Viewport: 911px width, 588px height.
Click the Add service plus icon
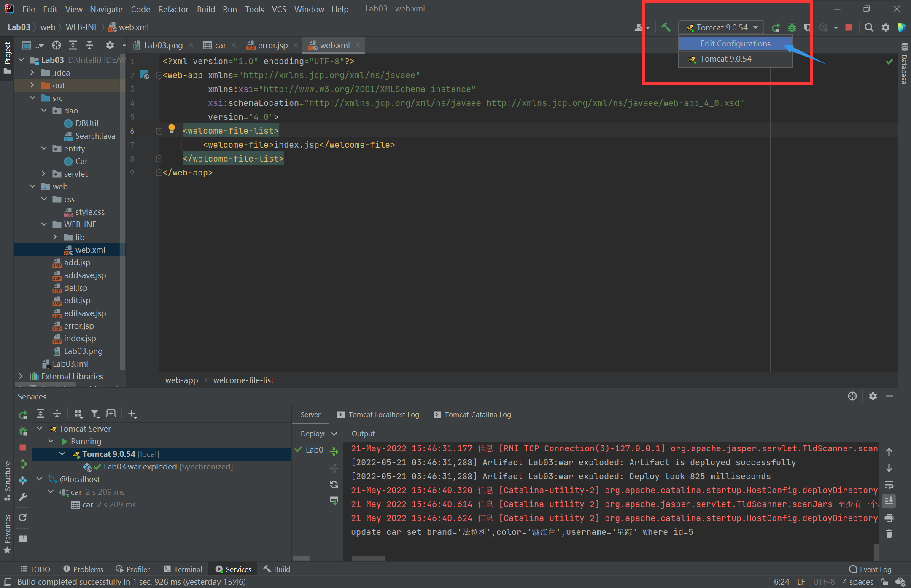coord(132,414)
